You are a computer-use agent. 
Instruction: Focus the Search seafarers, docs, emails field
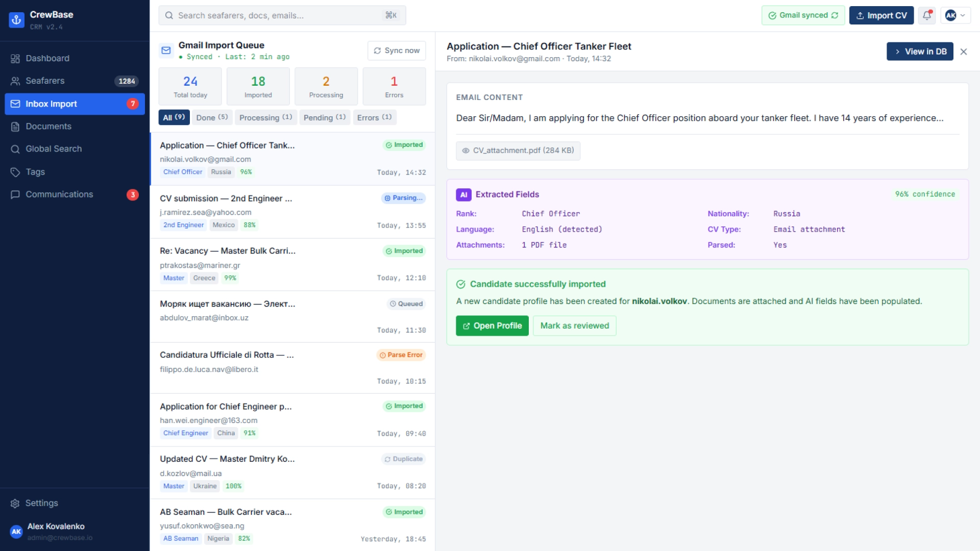point(282,15)
